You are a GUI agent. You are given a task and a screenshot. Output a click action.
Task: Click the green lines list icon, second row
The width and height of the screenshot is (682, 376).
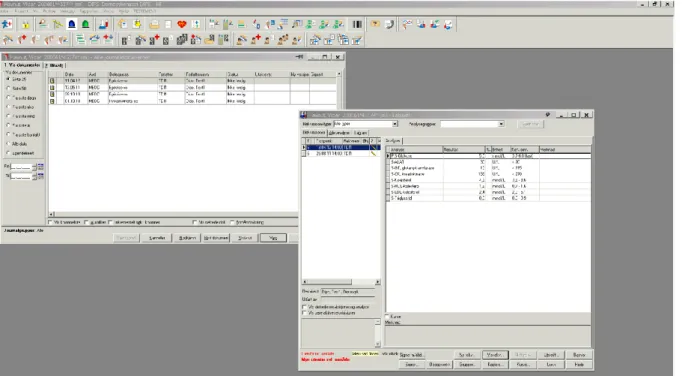[80, 40]
